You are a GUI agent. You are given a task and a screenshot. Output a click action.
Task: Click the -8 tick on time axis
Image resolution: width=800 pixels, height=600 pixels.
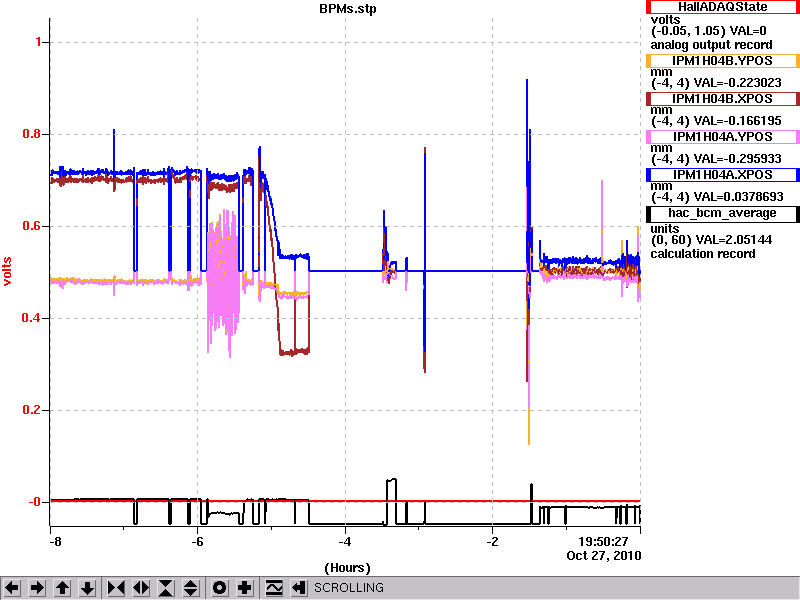[55, 542]
